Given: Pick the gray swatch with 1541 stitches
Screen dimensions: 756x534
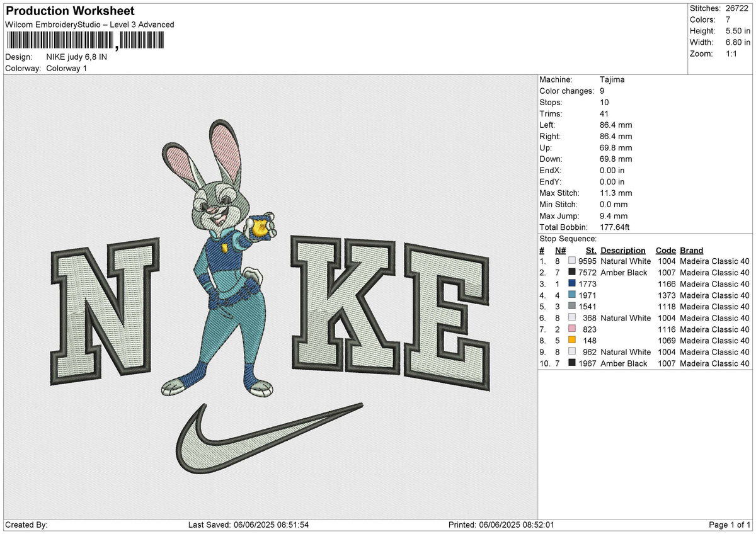Looking at the screenshot, I should (572, 307).
